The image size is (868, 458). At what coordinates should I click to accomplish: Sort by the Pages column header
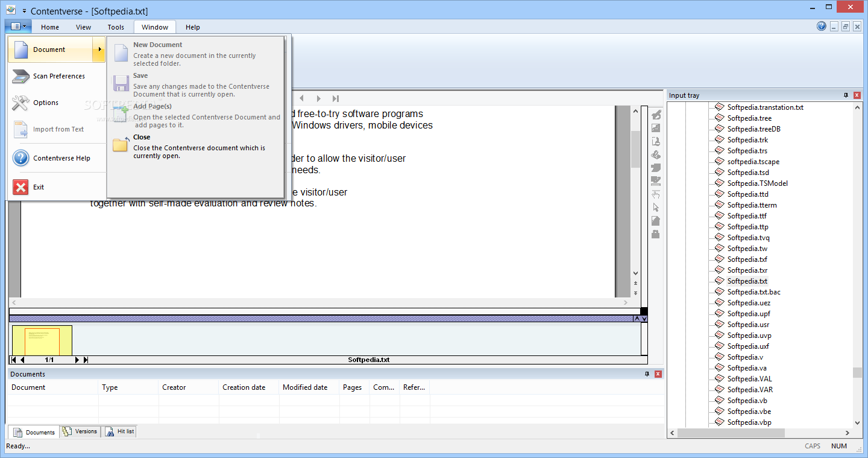point(354,387)
